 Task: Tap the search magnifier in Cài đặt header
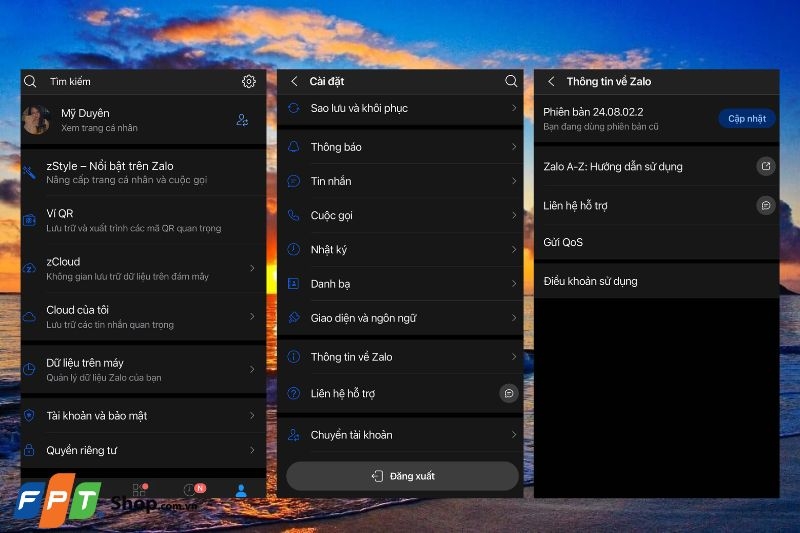coord(511,81)
